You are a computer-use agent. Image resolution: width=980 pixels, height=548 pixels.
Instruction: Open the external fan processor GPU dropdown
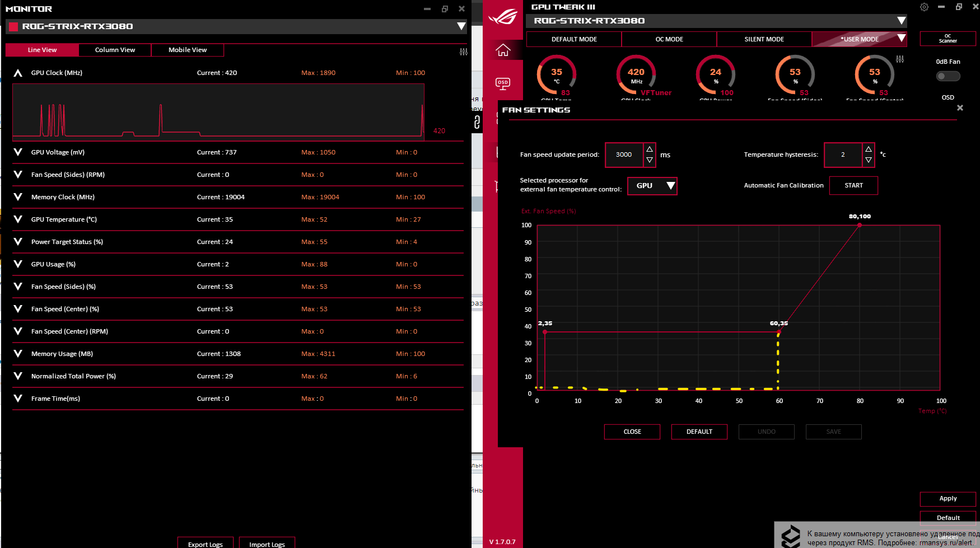click(652, 186)
